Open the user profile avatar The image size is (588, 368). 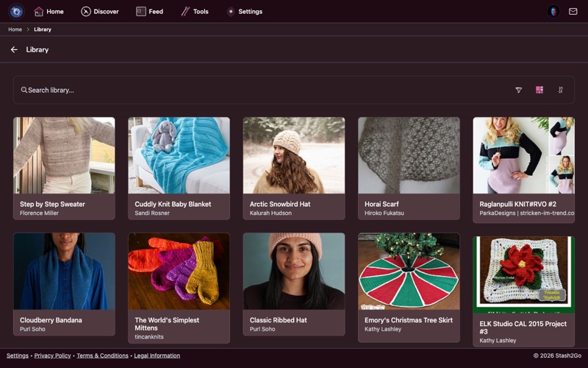[553, 11]
